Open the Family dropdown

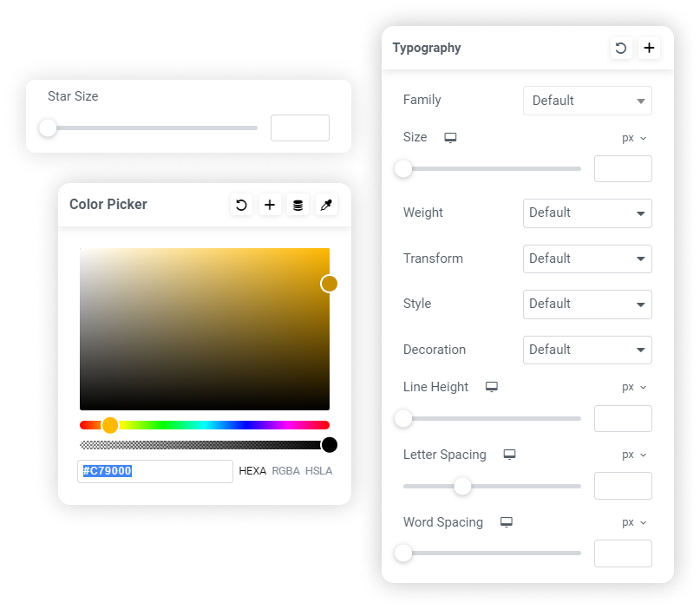(x=587, y=101)
